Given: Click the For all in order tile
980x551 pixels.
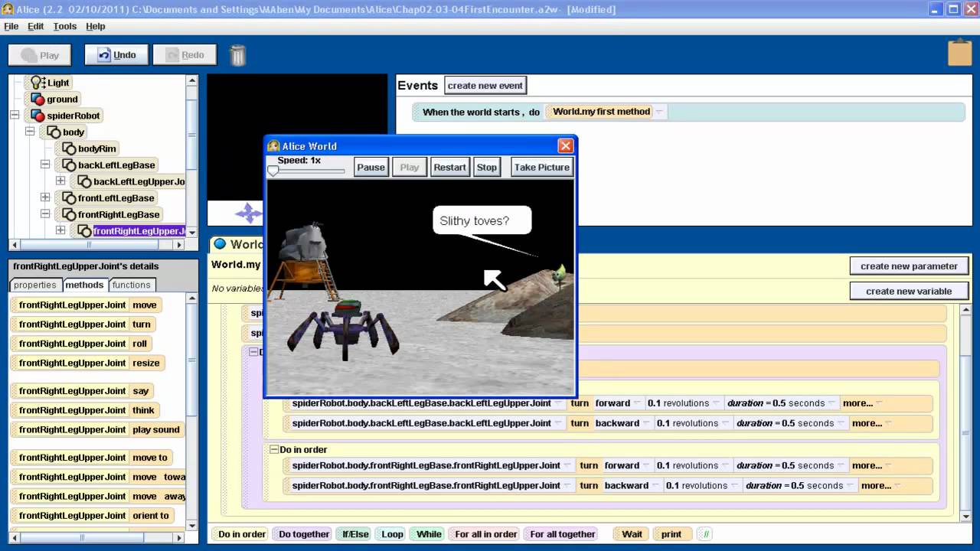Looking at the screenshot, I should point(485,534).
